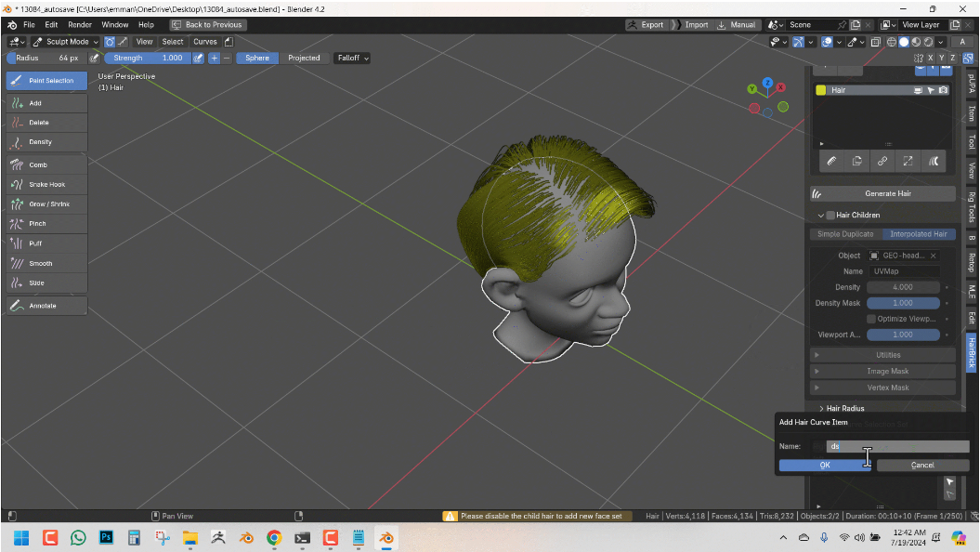Enable the Sphere falloff shape
Viewport: 980px width, 552px height.
click(256, 58)
